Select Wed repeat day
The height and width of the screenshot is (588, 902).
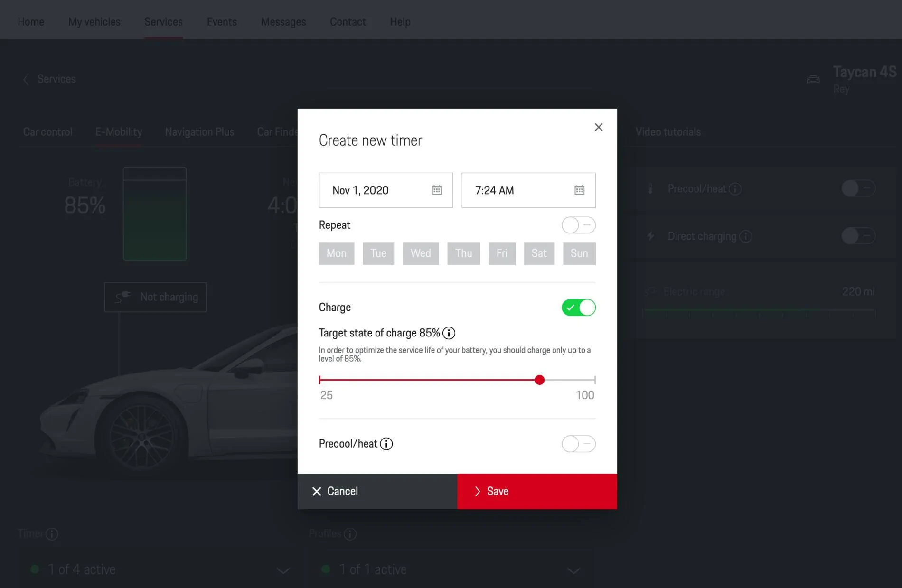click(x=421, y=253)
